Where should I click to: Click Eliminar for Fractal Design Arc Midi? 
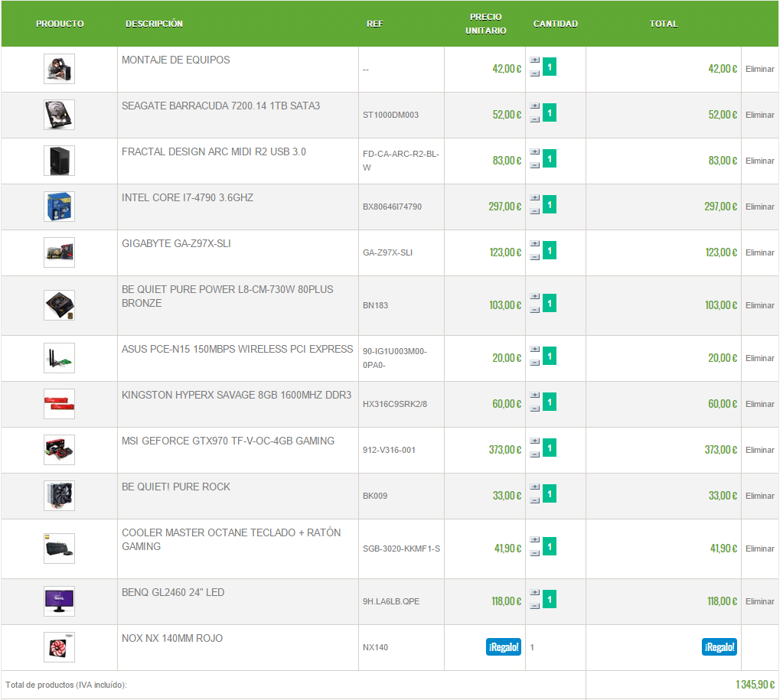[x=759, y=161]
